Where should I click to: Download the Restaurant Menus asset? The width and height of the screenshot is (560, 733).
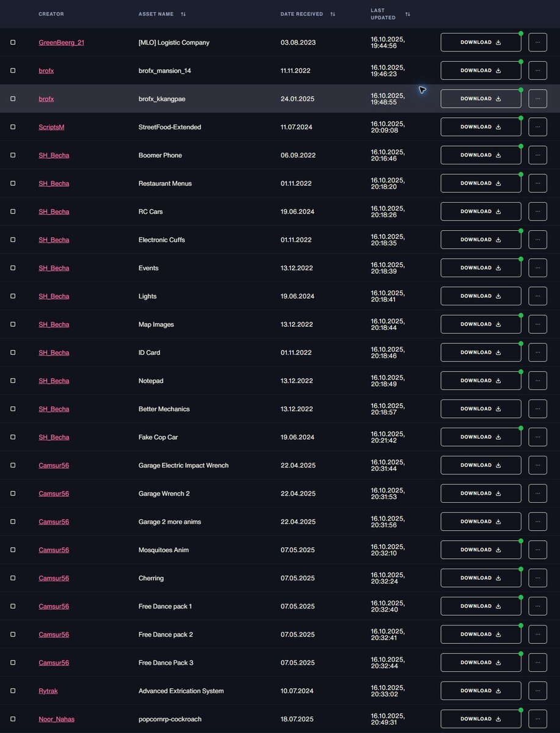tap(481, 183)
